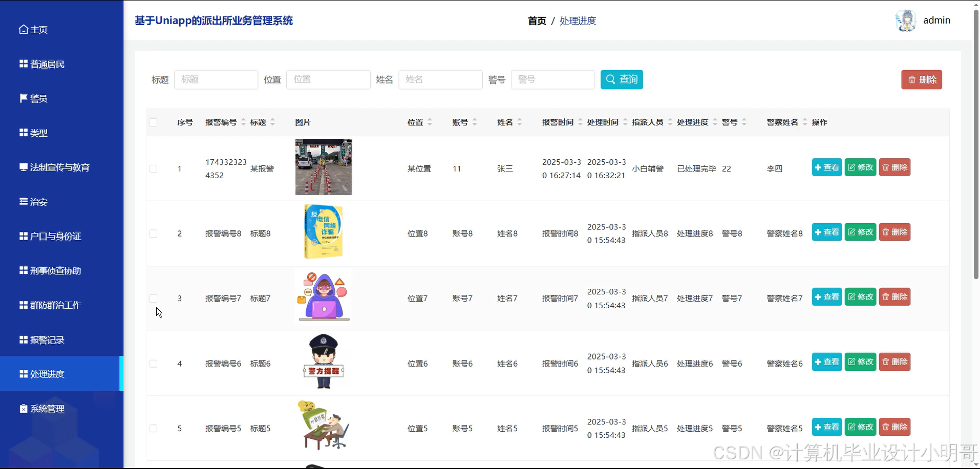The width and height of the screenshot is (980, 469).
Task: Sort the 标题 column ascending
Action: click(x=273, y=119)
